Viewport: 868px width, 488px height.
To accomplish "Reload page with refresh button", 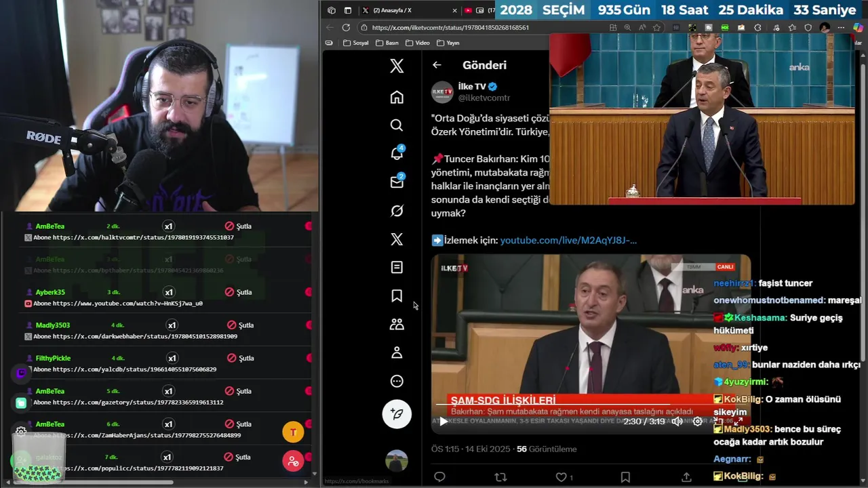I will pos(346,28).
